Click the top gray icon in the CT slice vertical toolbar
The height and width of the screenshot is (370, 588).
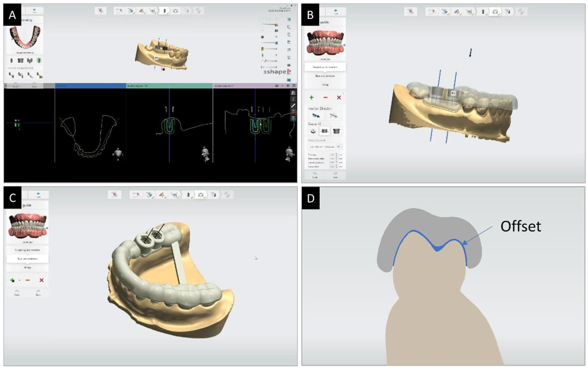pos(293,93)
